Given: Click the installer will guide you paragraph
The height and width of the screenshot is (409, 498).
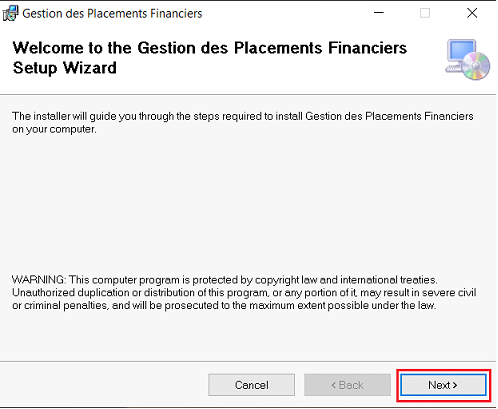Looking at the screenshot, I should (x=243, y=123).
